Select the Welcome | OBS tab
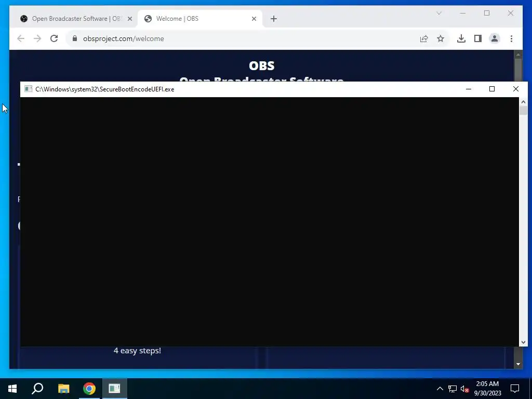 pos(199,19)
